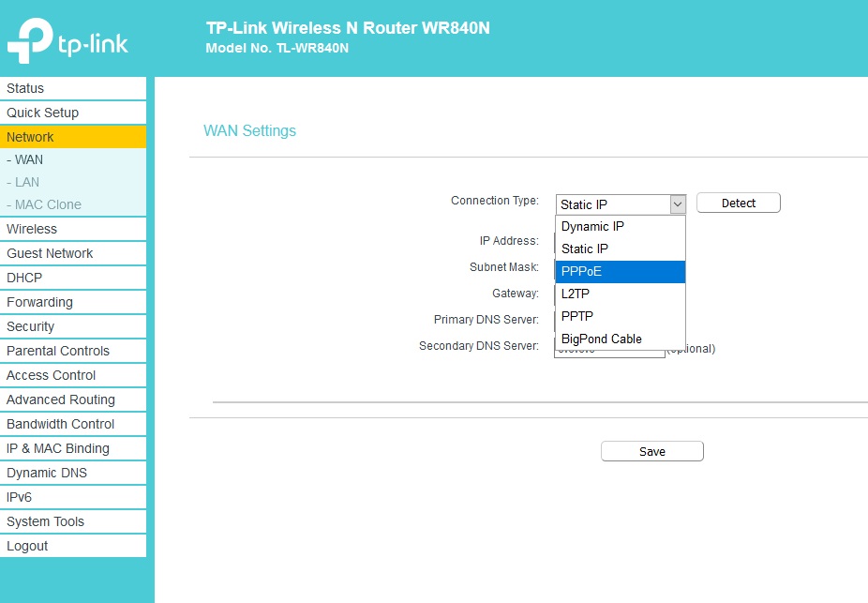Image resolution: width=868 pixels, height=603 pixels.
Task: Open Access Control page
Action: [73, 375]
